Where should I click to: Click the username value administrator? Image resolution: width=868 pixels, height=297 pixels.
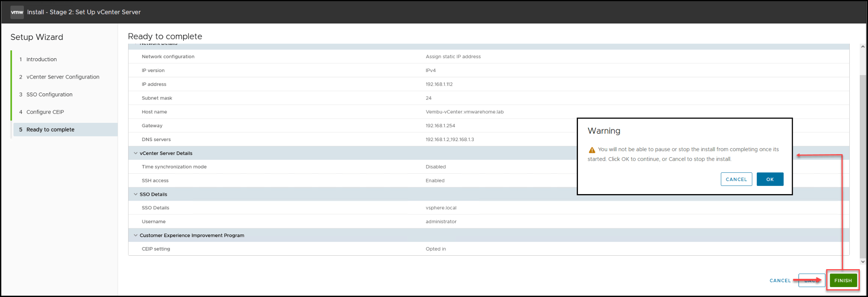(x=441, y=222)
